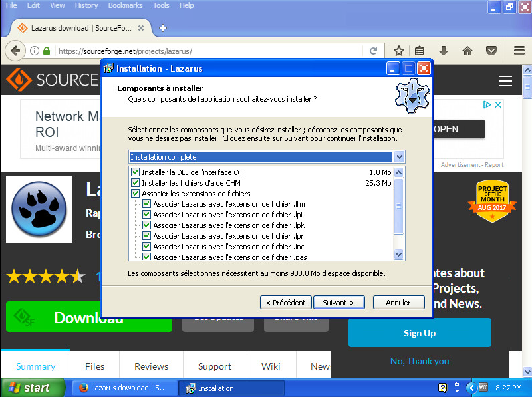
Task: Uncheck the .pas file extension association
Action: [x=146, y=257]
